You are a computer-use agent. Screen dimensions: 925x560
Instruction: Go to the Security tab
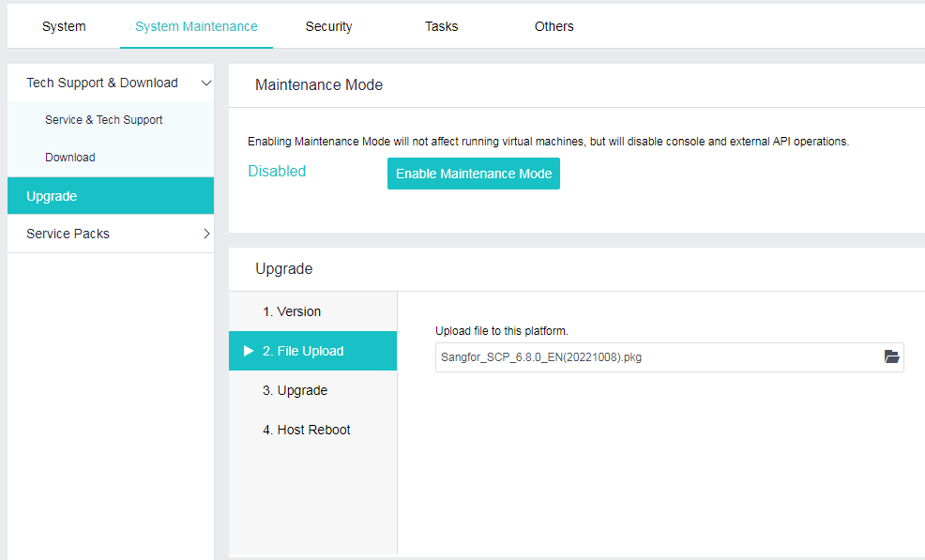click(328, 26)
